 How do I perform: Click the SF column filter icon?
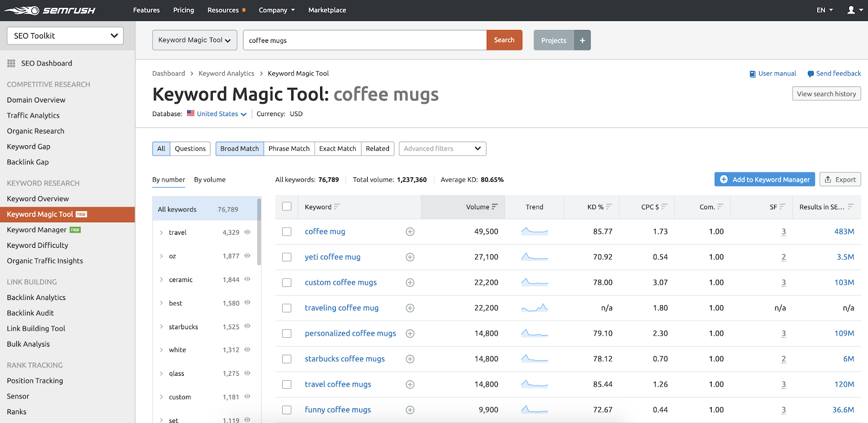[782, 207]
